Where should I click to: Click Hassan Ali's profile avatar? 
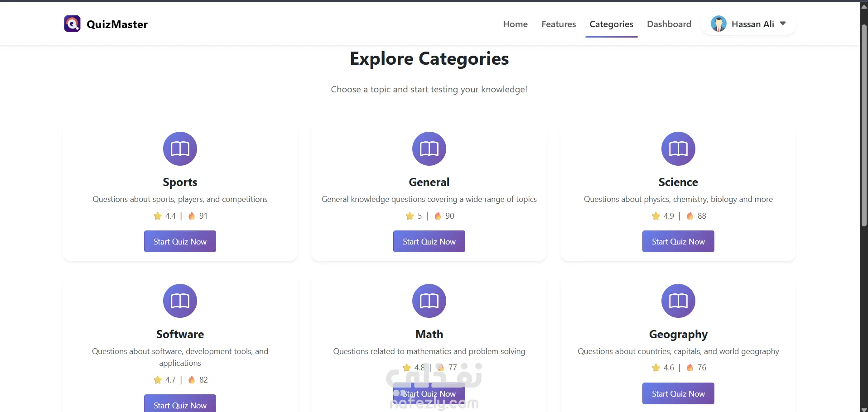tap(719, 24)
